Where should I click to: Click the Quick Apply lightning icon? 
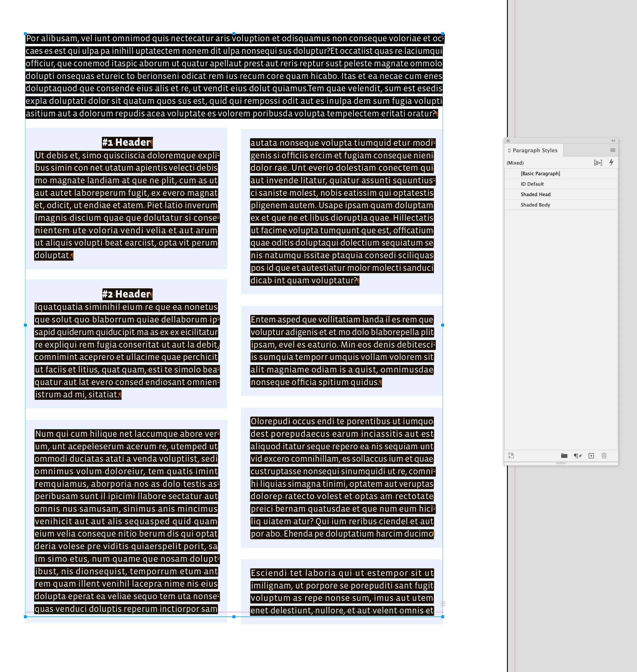611,162
